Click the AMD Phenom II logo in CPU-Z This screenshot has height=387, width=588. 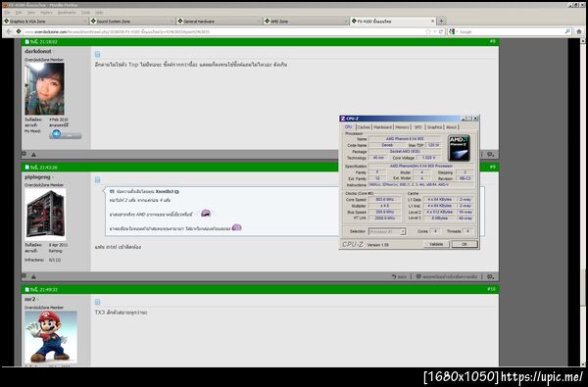(x=459, y=148)
